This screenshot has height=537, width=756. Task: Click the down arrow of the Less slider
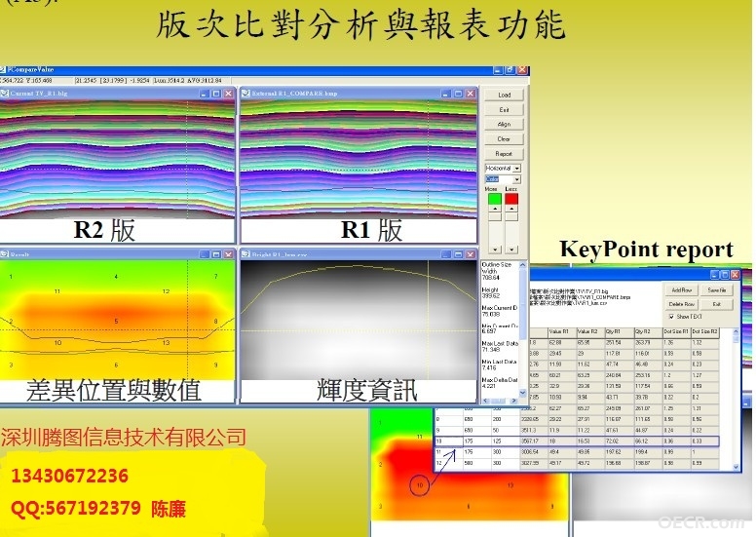point(511,249)
